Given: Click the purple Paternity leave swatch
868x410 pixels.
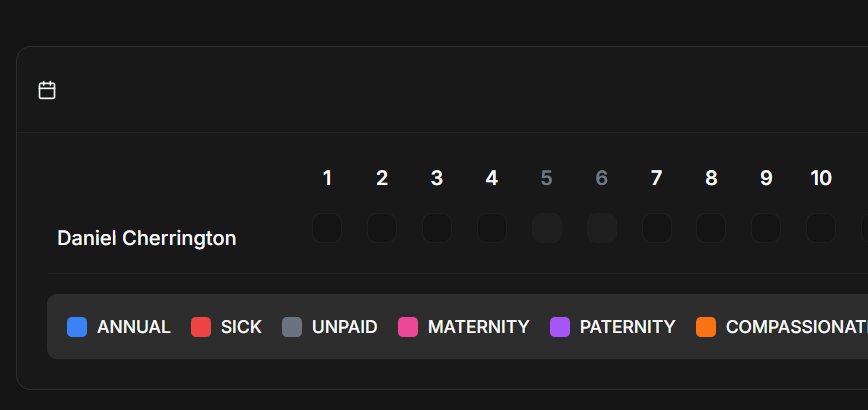Looking at the screenshot, I should click(x=560, y=327).
